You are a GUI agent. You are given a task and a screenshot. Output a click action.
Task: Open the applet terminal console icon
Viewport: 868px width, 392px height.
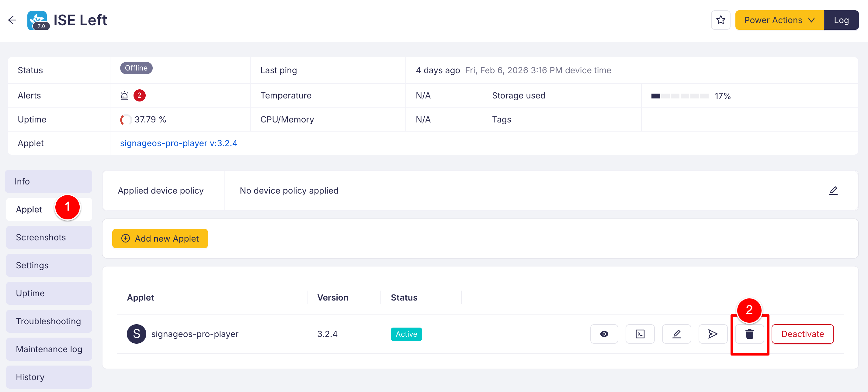(x=640, y=334)
